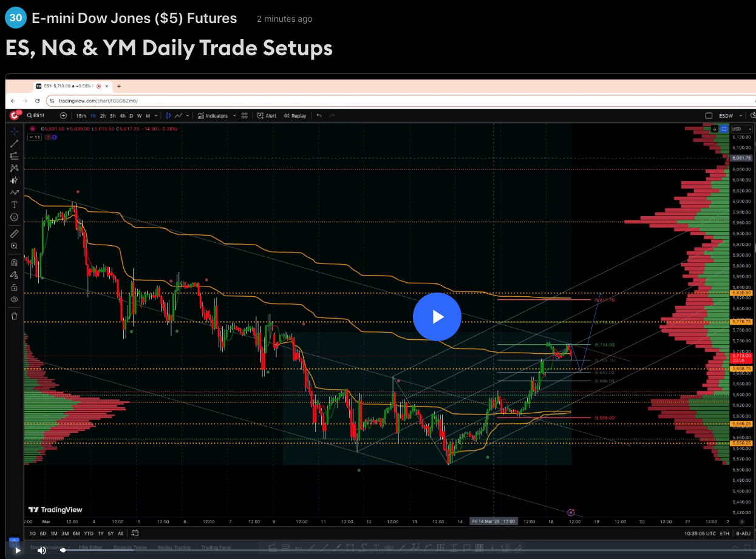Viewport: 756px width, 559px height.
Task: Click the tradingview.com address bar
Action: (401, 101)
